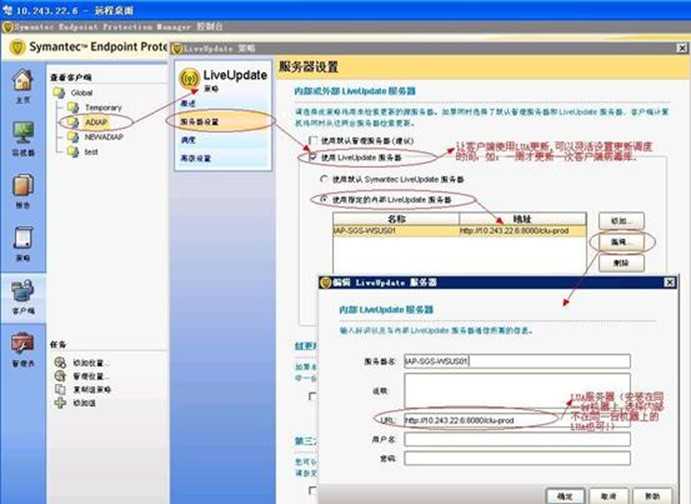
Task: Select 使用默认 Symantec LiveUpdate 服务器 radio
Action: coord(324,179)
